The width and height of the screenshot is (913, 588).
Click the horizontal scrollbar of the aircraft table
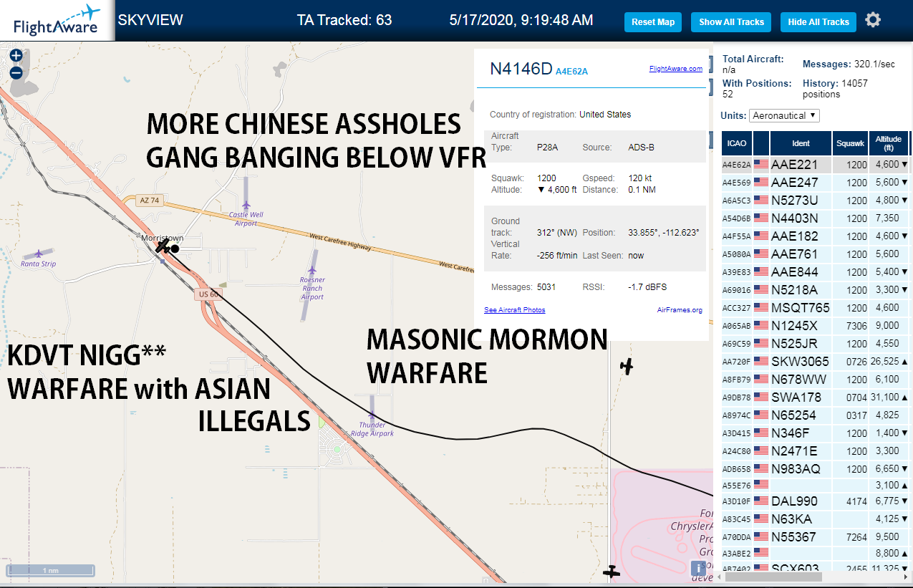pos(773,576)
